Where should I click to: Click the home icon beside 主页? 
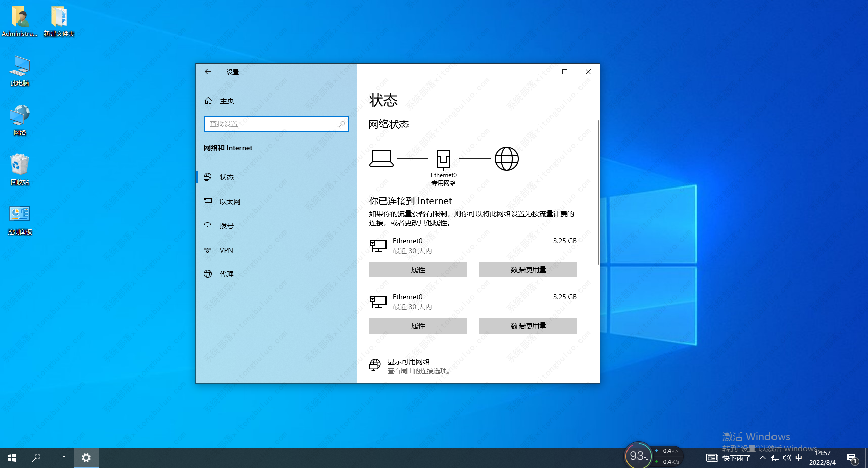point(208,101)
